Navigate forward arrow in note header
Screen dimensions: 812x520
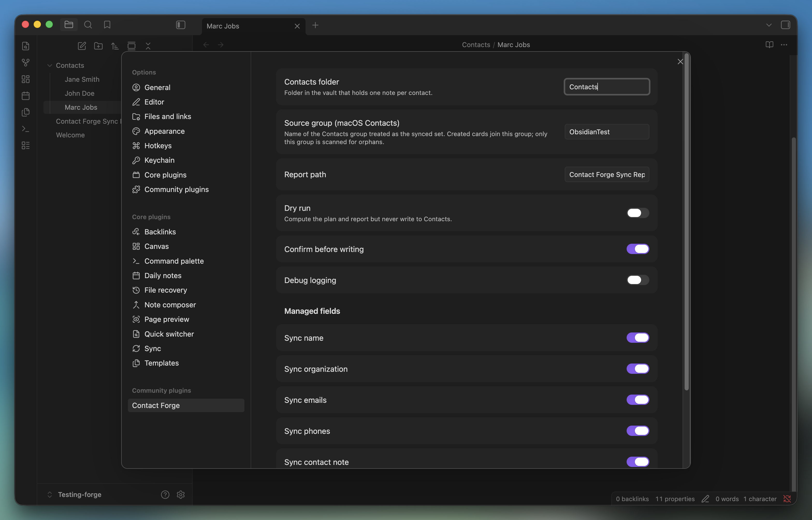[x=221, y=44]
